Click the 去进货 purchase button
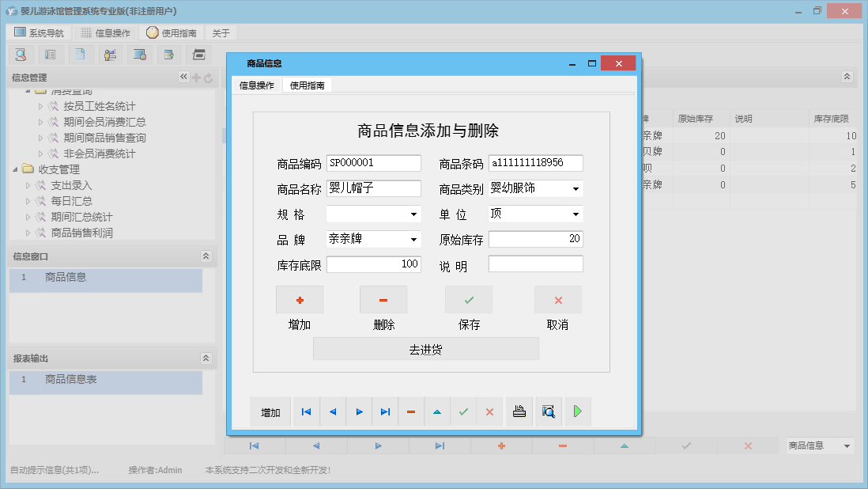The width and height of the screenshot is (868, 489). 425,349
